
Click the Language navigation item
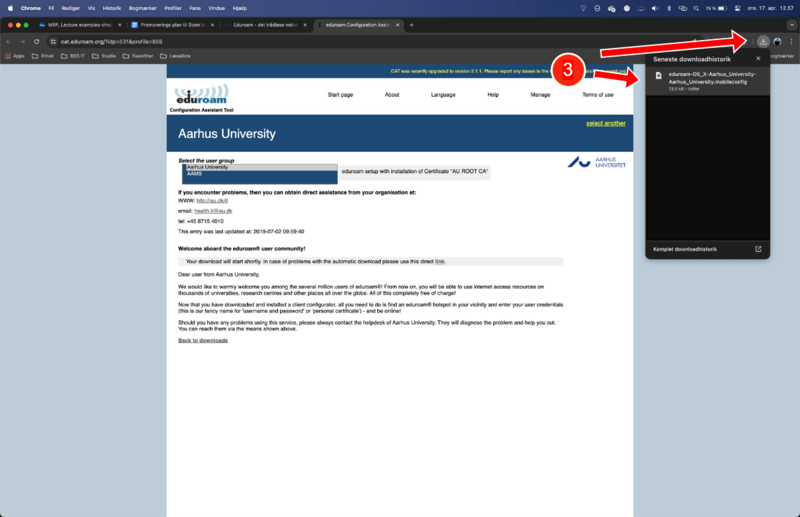point(443,94)
